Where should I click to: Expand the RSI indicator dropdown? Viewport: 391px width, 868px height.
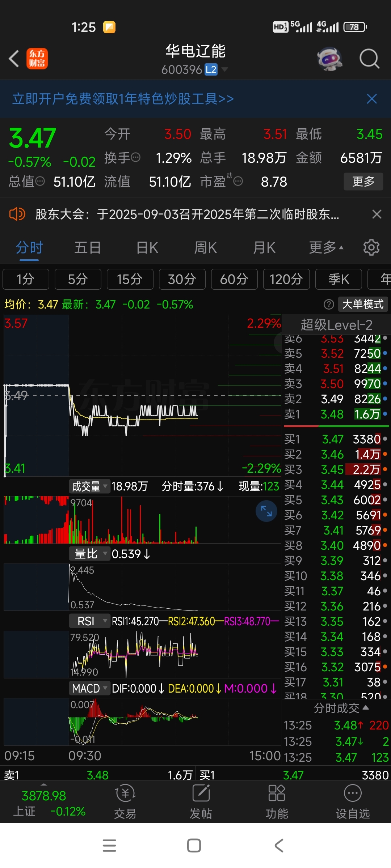tap(89, 621)
